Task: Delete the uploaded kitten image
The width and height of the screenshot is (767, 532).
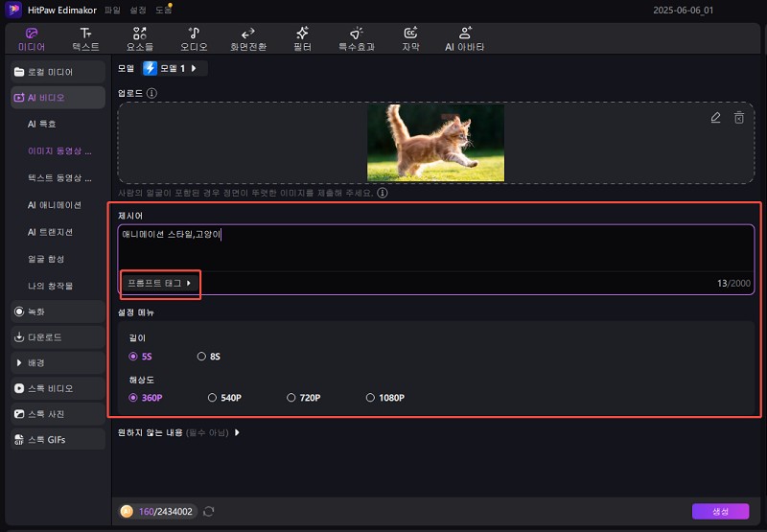Action: point(739,118)
